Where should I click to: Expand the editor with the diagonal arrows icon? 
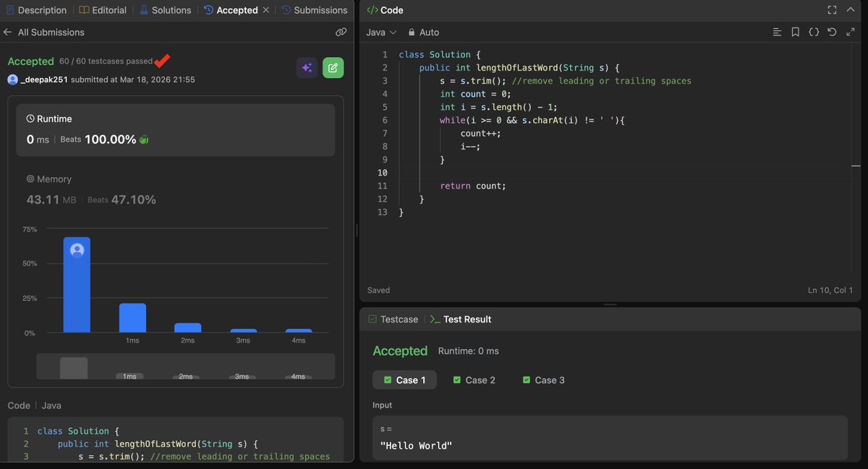(850, 33)
